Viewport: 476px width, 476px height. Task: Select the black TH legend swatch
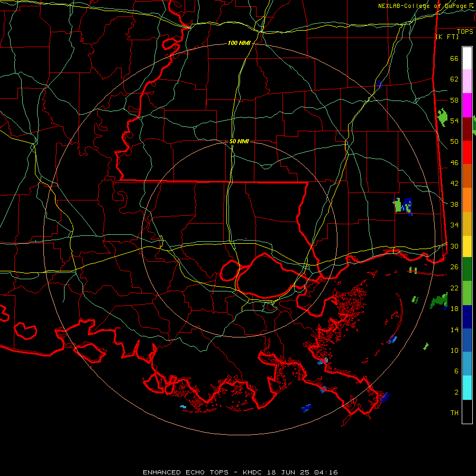(467, 411)
